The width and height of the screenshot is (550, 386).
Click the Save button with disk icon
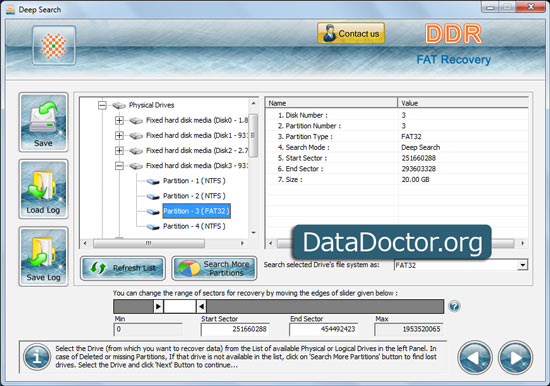pos(43,122)
